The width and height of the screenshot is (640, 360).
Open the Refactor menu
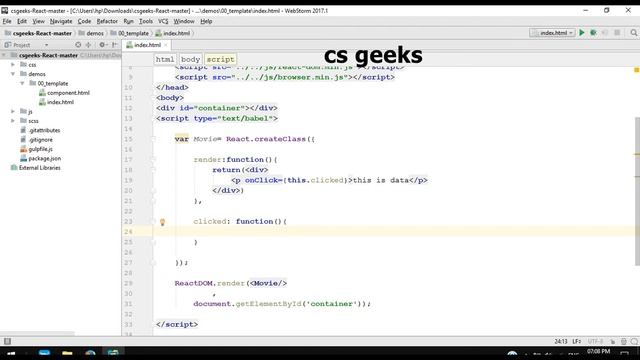107,21
